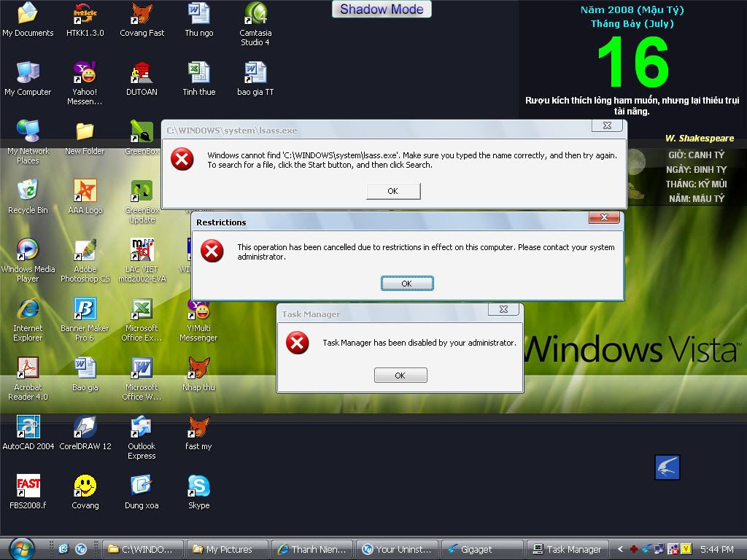This screenshot has width=747, height=560.
Task: Start Yahoo! Messenger shortcut
Action: tap(85, 83)
